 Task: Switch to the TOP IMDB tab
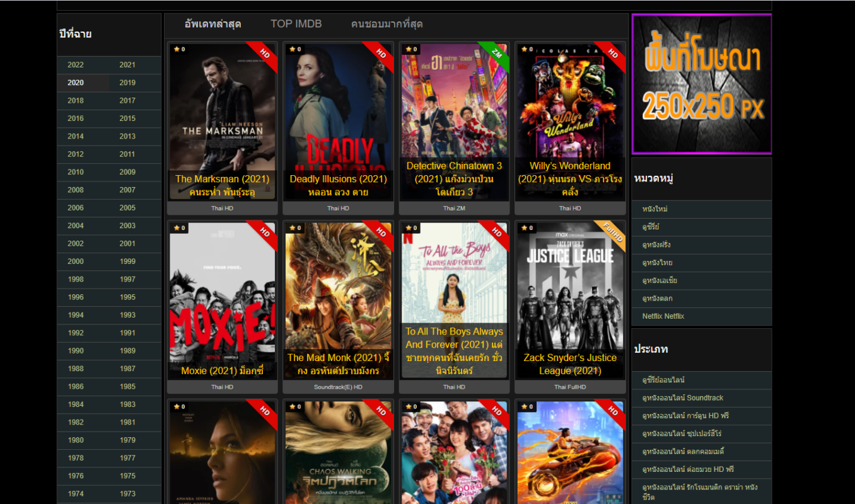click(x=296, y=24)
